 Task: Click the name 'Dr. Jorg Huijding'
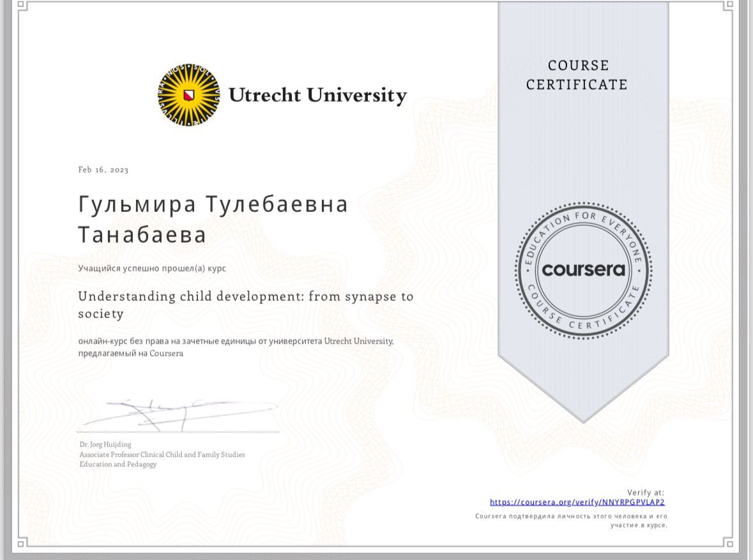coord(105,444)
